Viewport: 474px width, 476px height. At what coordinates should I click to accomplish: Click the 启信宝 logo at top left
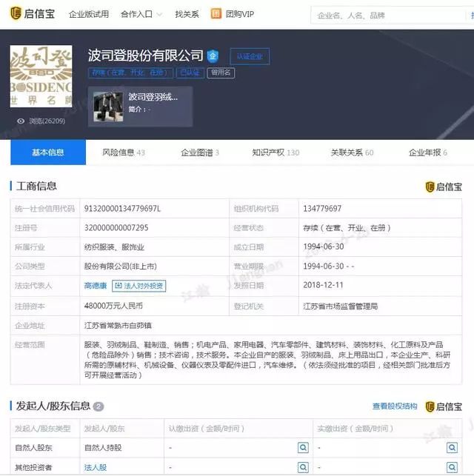point(33,13)
